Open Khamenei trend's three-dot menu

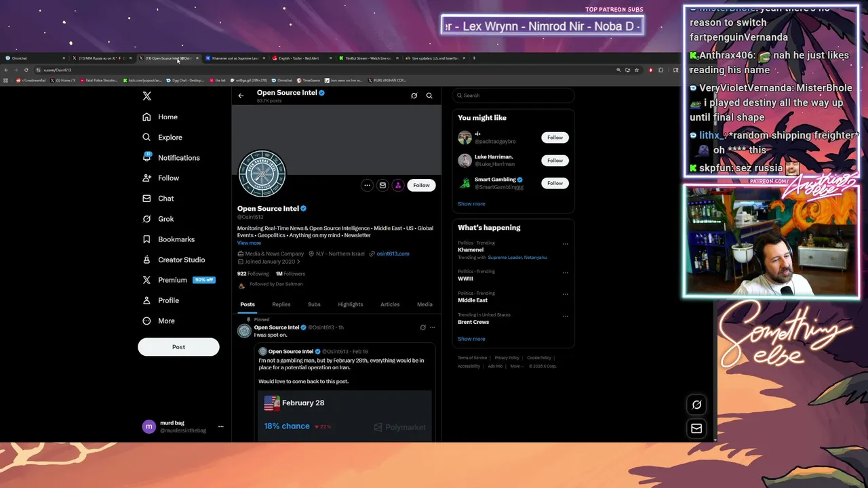(565, 244)
